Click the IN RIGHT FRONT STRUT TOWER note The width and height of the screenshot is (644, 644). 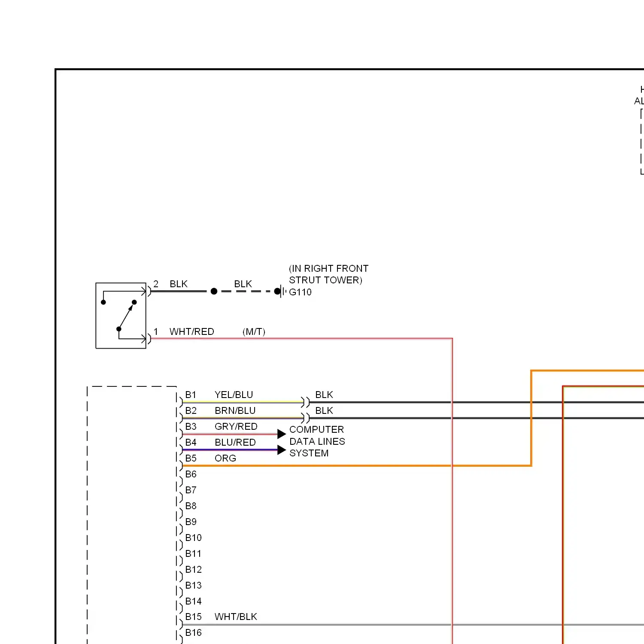328,274
